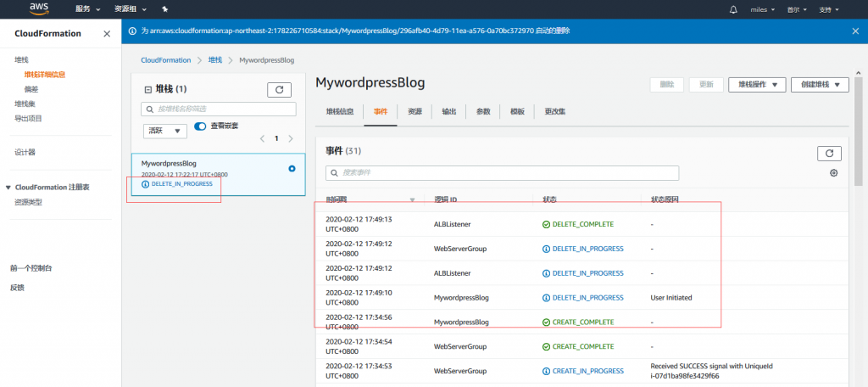Switch to the Template tab

[517, 111]
